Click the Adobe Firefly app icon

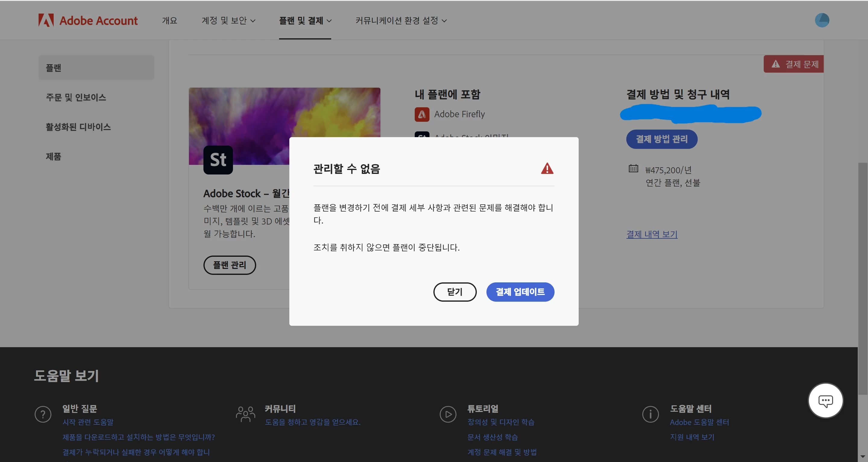pos(422,114)
